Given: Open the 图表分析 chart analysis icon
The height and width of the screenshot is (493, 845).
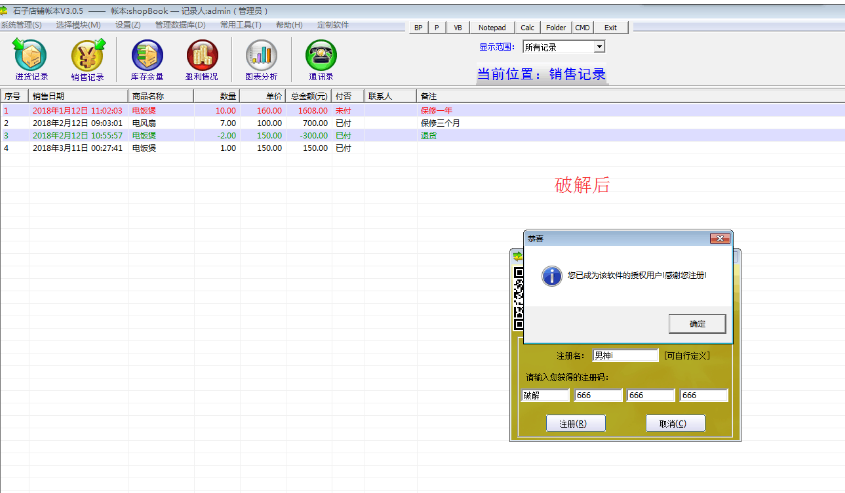Looking at the screenshot, I should (261, 60).
